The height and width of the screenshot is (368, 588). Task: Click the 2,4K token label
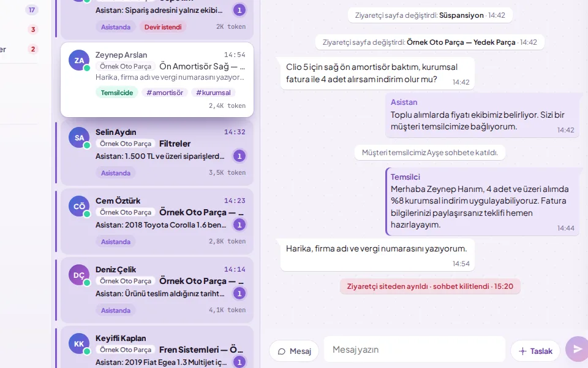[227, 106]
